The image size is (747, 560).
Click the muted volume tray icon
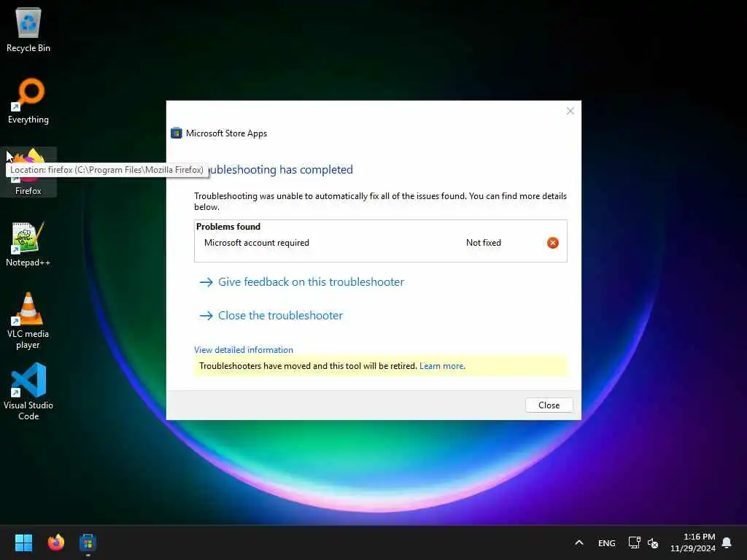[653, 542]
